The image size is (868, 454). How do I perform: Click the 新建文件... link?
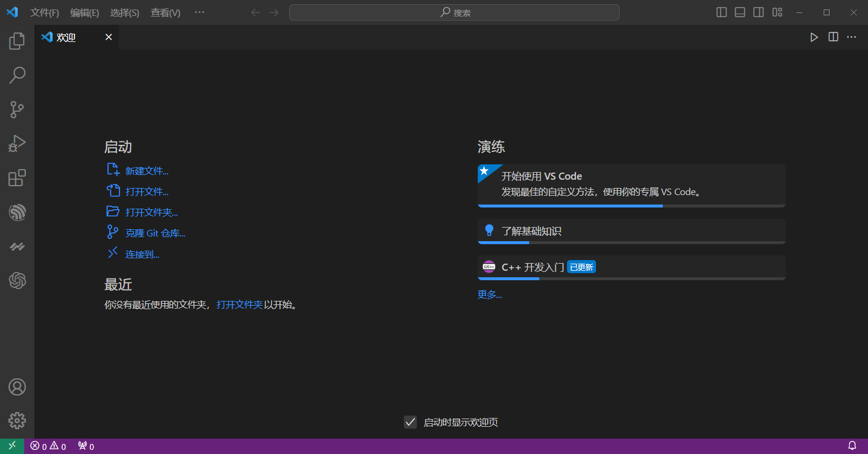(147, 171)
